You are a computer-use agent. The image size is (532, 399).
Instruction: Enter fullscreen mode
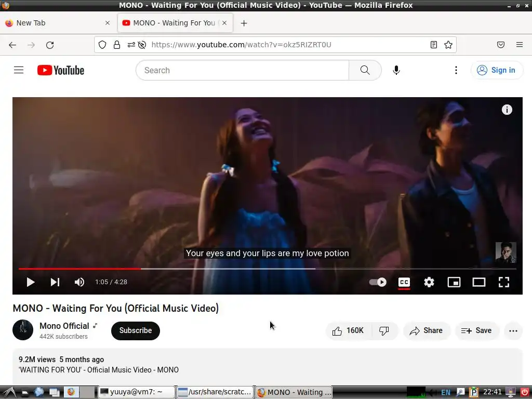coord(504,282)
